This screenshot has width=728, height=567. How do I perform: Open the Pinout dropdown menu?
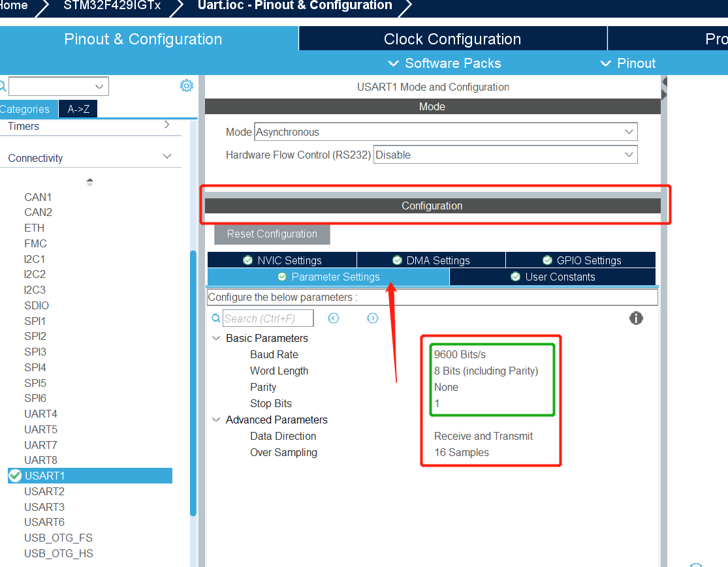pos(627,63)
